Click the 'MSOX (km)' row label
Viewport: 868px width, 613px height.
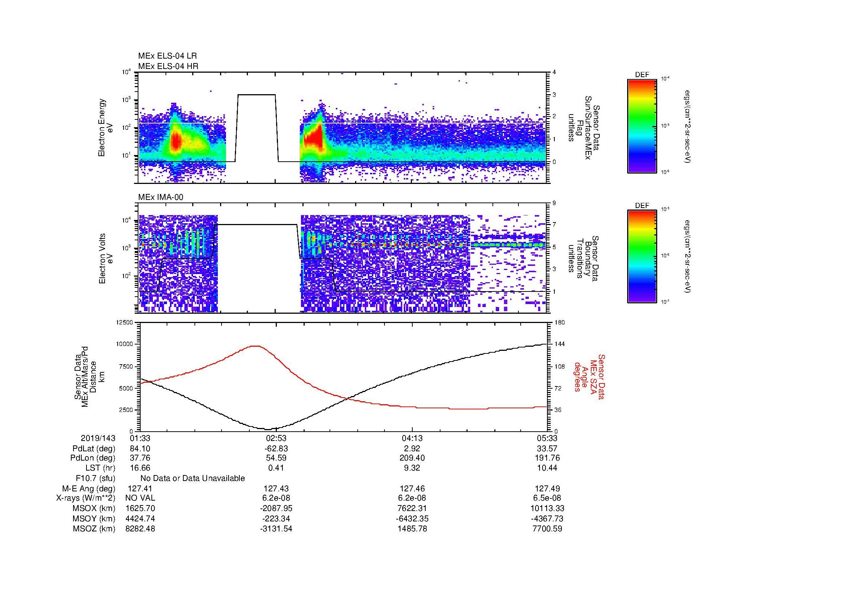click(x=94, y=508)
